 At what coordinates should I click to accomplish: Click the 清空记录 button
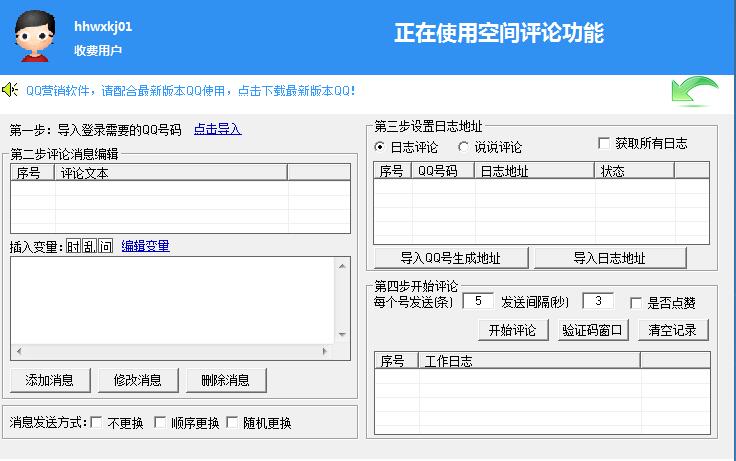[673, 330]
